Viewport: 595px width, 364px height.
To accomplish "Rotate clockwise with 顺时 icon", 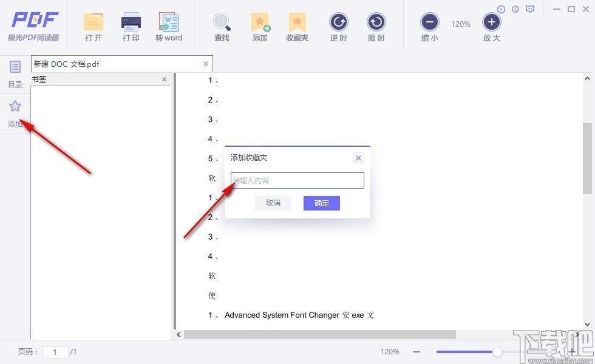I will [376, 22].
